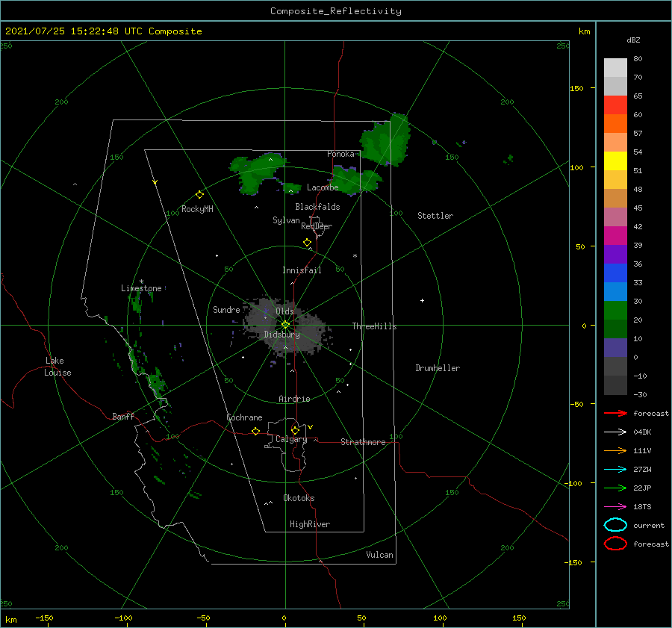The height and width of the screenshot is (628, 672).
Task: Select the orange 57-60 dBZ swatch
Action: pyautogui.click(x=615, y=124)
